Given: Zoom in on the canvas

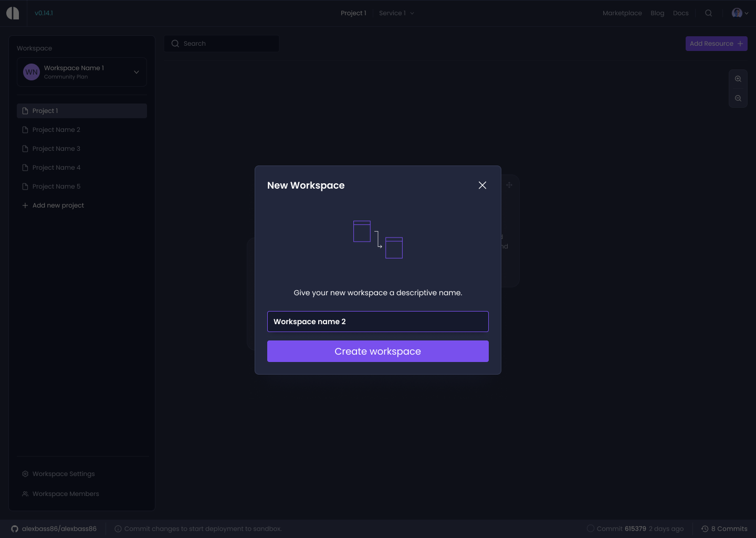Looking at the screenshot, I should click(x=738, y=79).
